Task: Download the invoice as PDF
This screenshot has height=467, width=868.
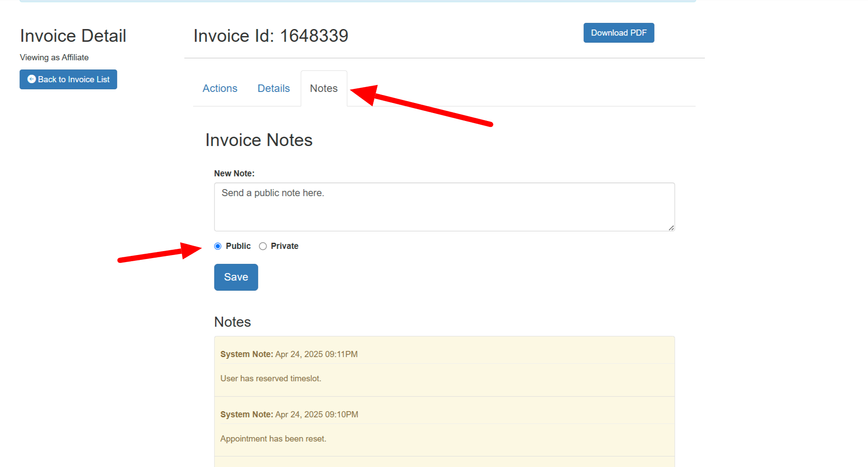Action: [x=618, y=33]
